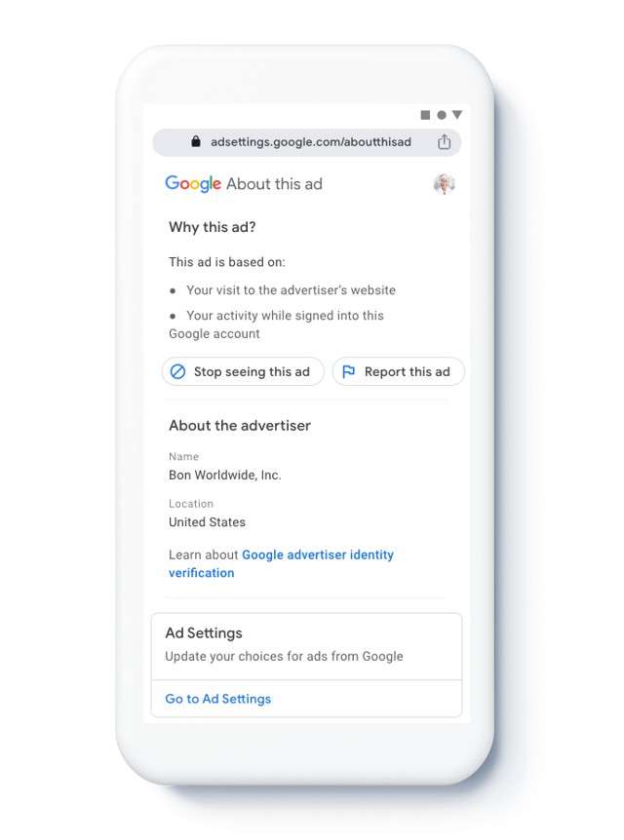
Task: Click the "Ad Settings" card heading
Action: point(204,633)
